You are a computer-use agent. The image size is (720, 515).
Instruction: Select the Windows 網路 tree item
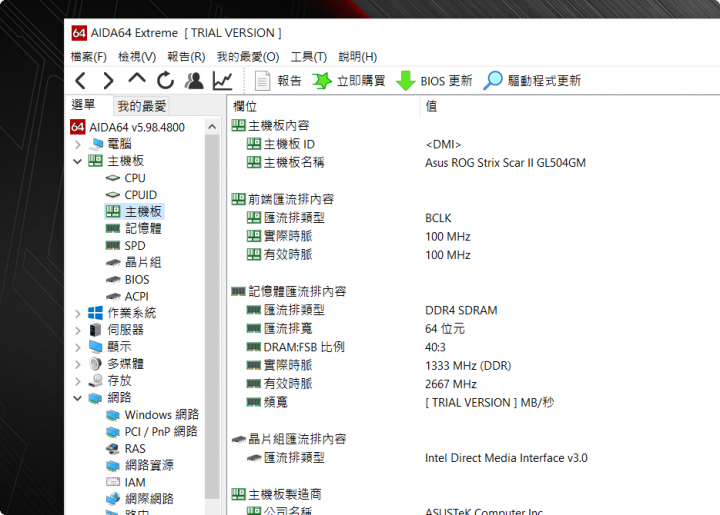[x=152, y=415]
